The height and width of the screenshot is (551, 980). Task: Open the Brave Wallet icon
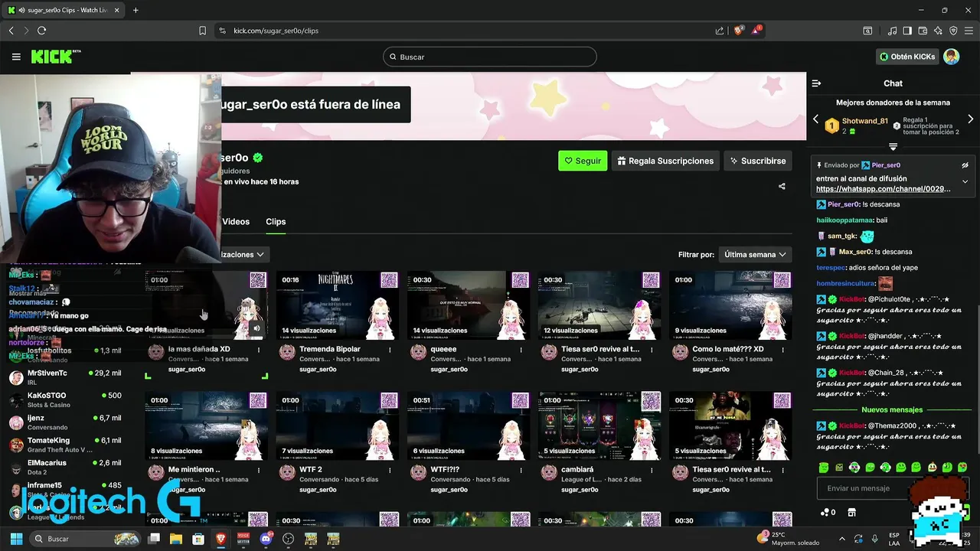[x=923, y=31]
